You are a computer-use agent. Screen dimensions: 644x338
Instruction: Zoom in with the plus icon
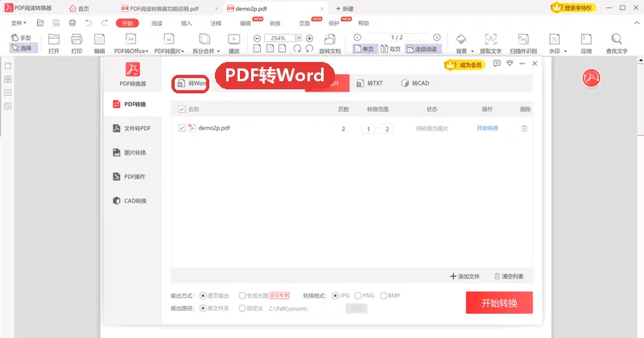coord(309,38)
